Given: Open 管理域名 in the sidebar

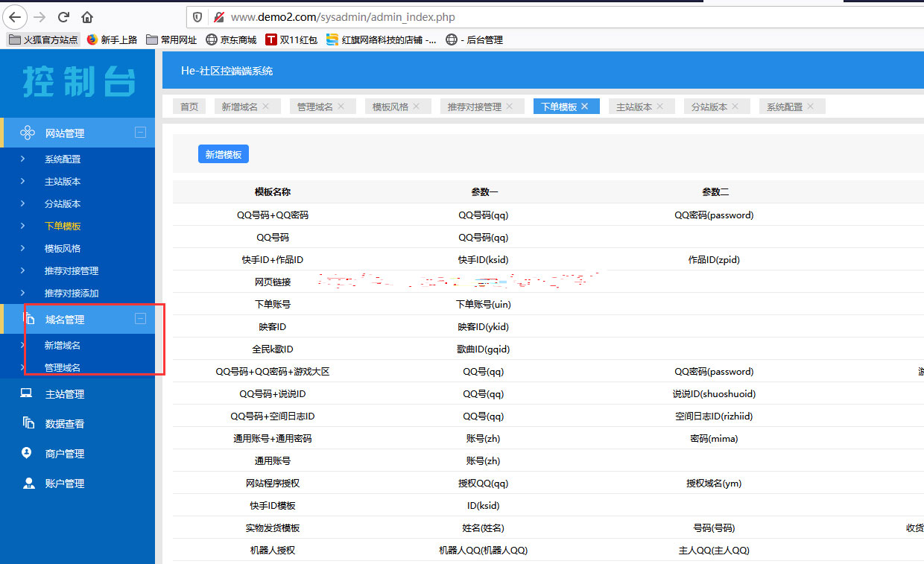Looking at the screenshot, I should 63,367.
